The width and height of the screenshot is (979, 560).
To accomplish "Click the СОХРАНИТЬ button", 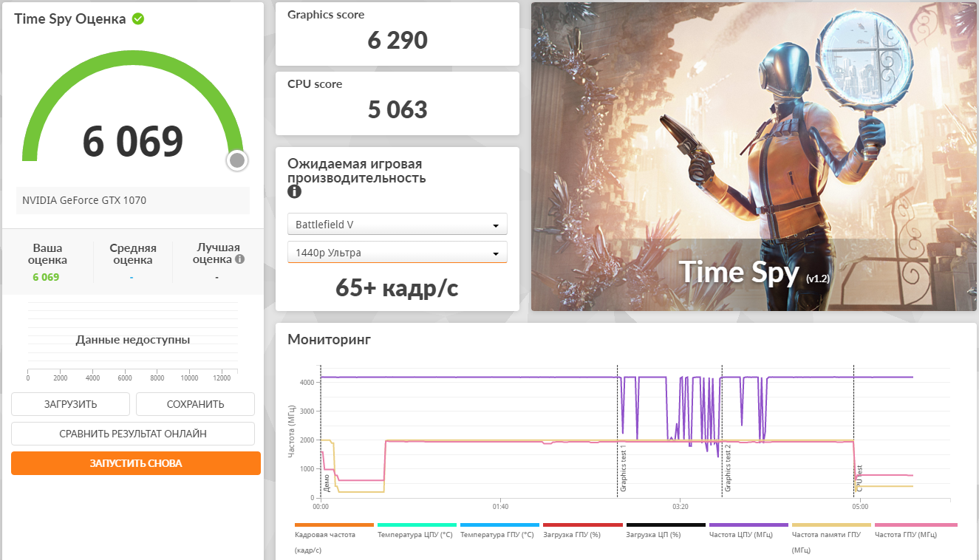I will point(195,404).
